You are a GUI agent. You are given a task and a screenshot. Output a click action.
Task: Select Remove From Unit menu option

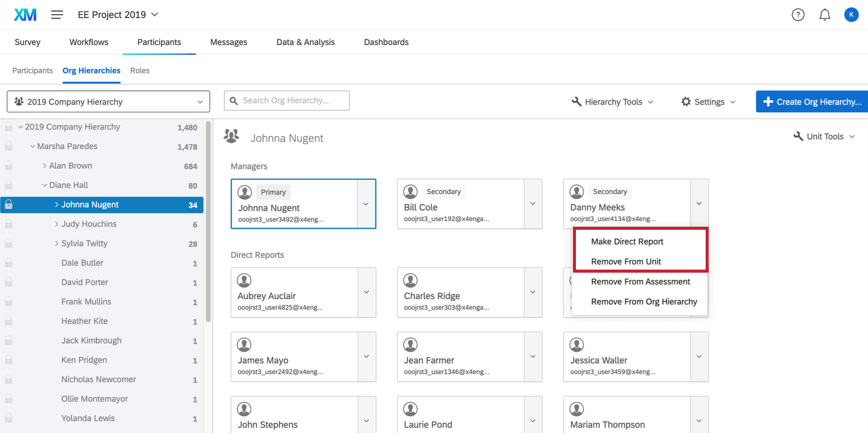click(x=626, y=261)
